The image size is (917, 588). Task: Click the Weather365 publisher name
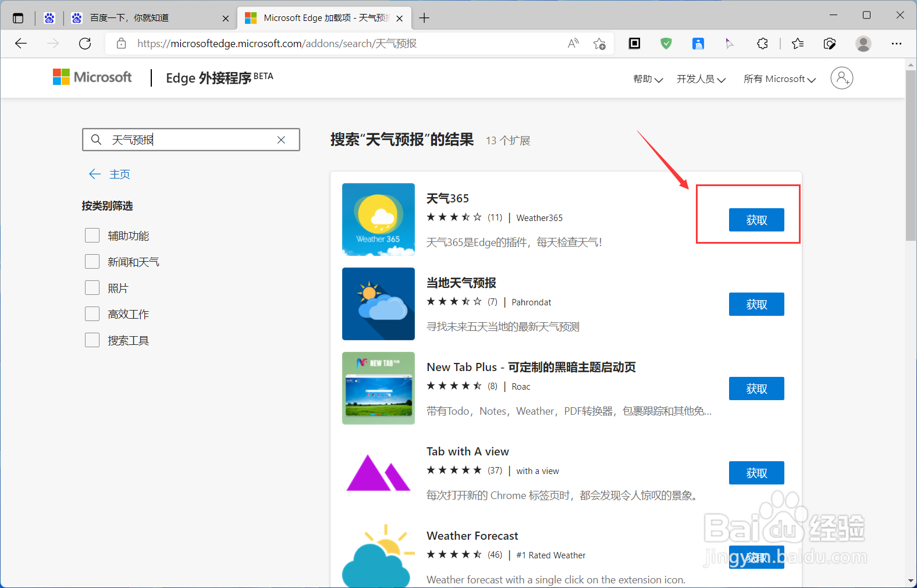click(539, 218)
